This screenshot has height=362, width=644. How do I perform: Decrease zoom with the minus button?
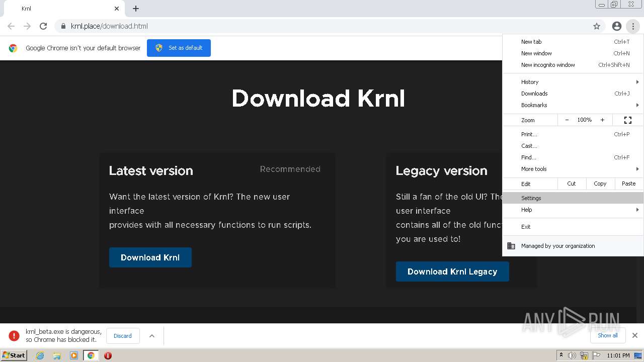coord(567,120)
